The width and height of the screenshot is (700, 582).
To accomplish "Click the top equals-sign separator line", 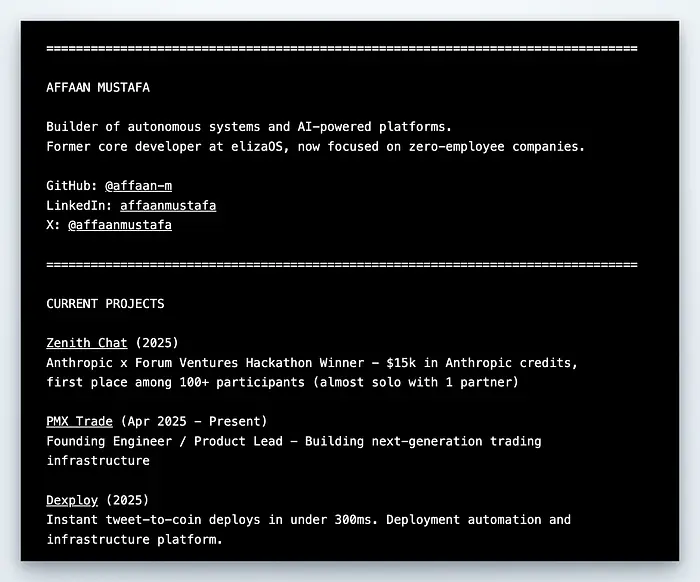I will click(341, 48).
